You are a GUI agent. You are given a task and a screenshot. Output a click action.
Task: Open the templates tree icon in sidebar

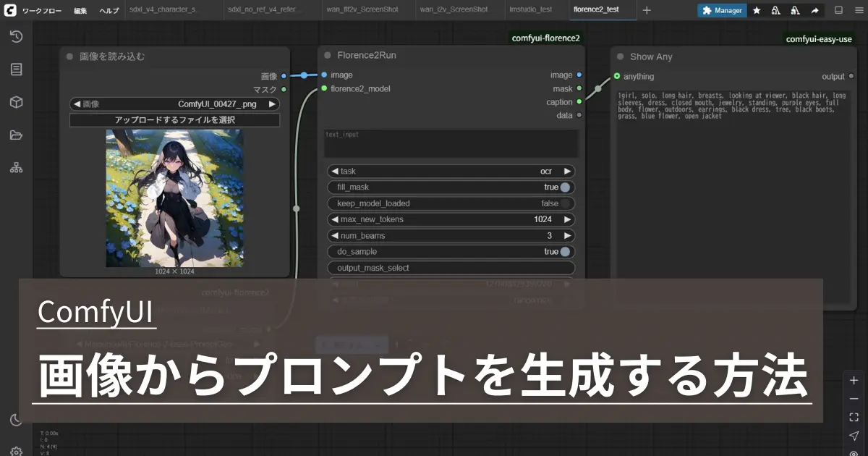coord(16,167)
